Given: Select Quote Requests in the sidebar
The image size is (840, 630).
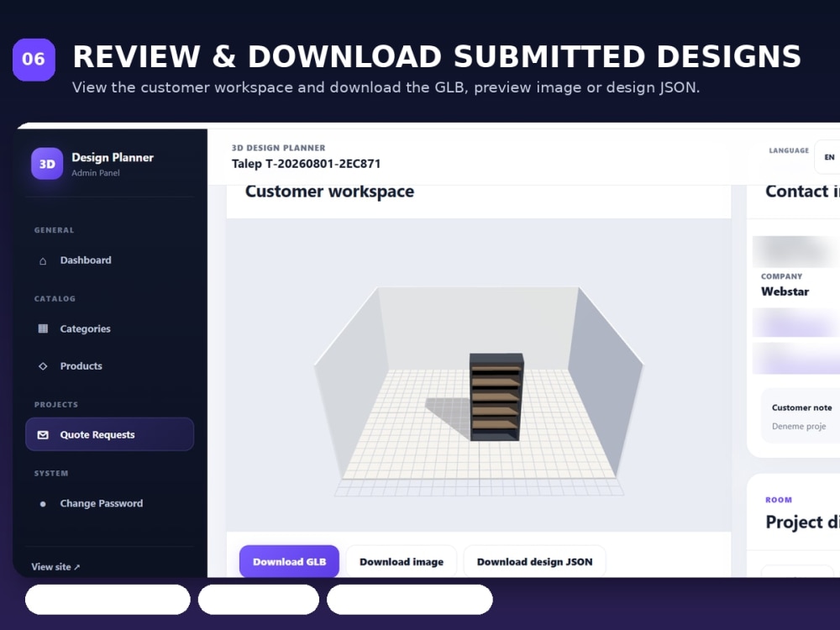Looking at the screenshot, I should click(109, 434).
